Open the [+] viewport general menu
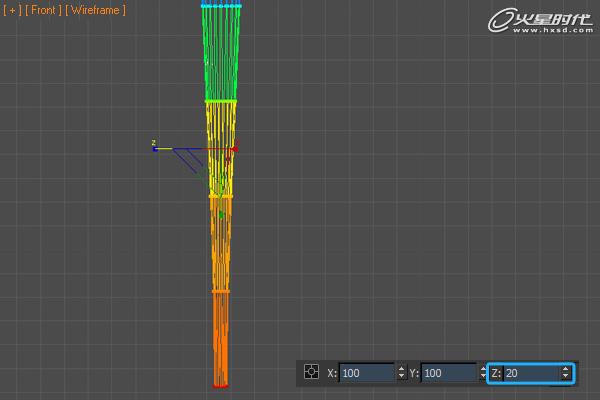Image resolution: width=600 pixels, height=400 pixels. (x=12, y=10)
